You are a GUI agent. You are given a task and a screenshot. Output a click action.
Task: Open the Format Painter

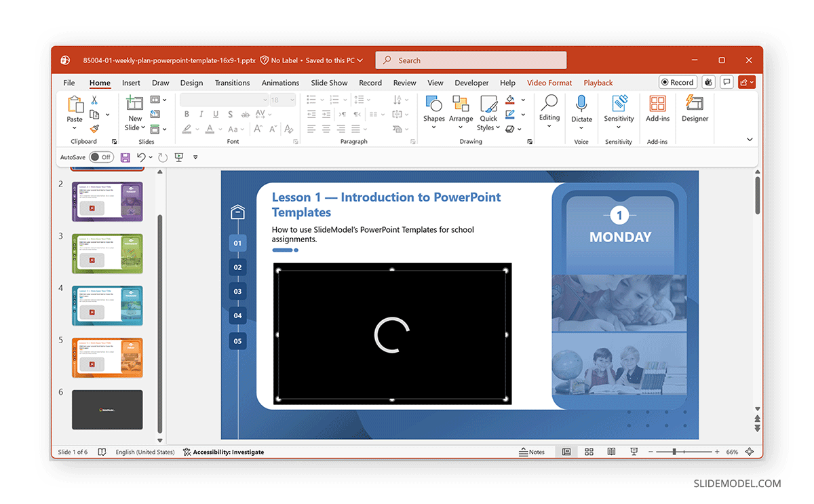coord(94,128)
